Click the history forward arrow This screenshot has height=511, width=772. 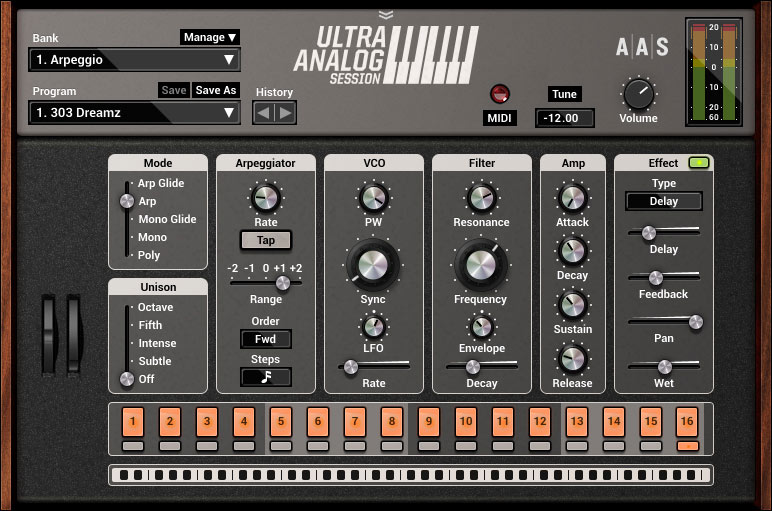pyautogui.click(x=285, y=113)
